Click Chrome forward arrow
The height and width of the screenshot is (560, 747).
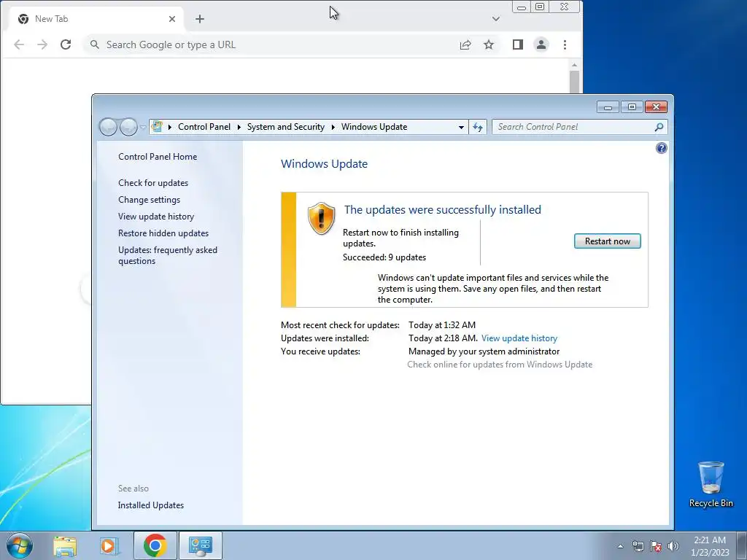click(x=42, y=44)
